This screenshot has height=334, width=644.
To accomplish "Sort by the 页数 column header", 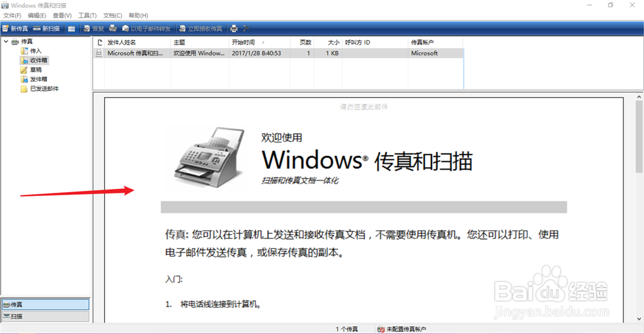I will click(302, 43).
